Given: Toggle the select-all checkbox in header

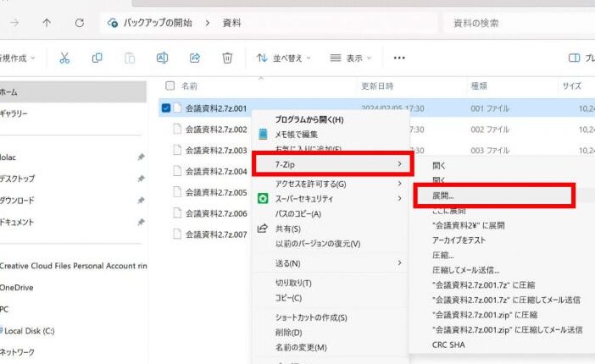Looking at the screenshot, I should [170, 85].
